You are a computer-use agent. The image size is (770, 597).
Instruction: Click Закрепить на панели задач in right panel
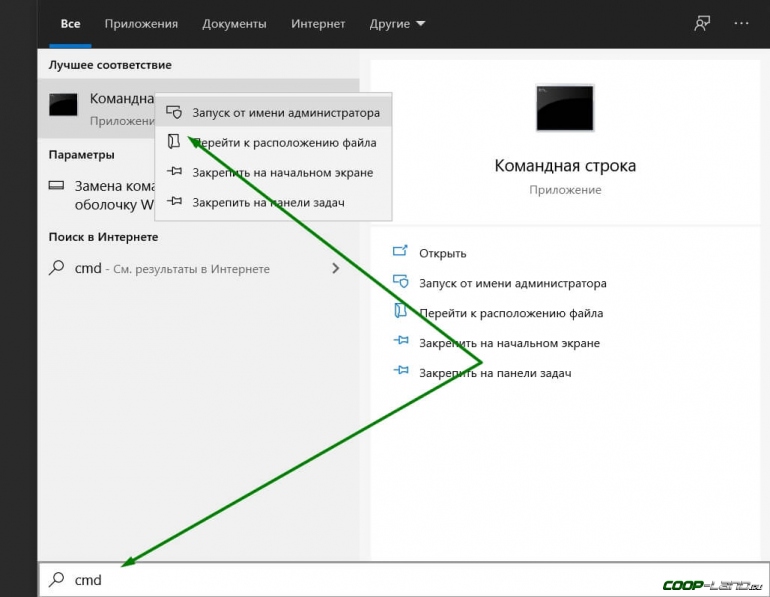pos(495,373)
